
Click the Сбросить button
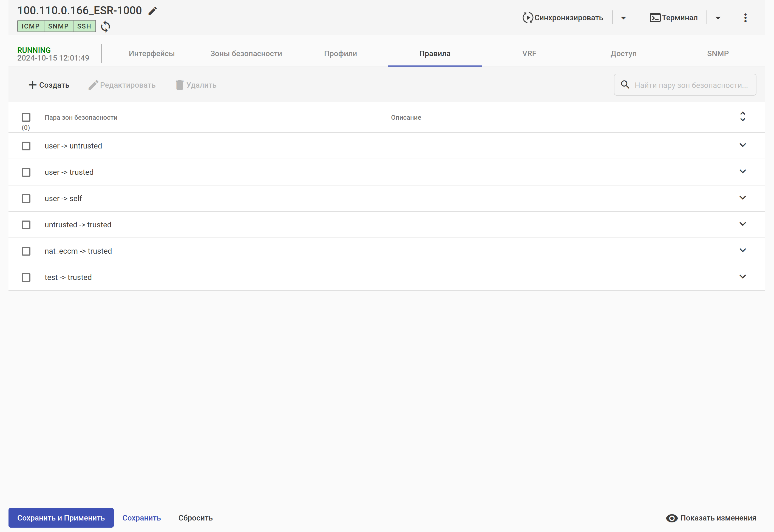195,518
